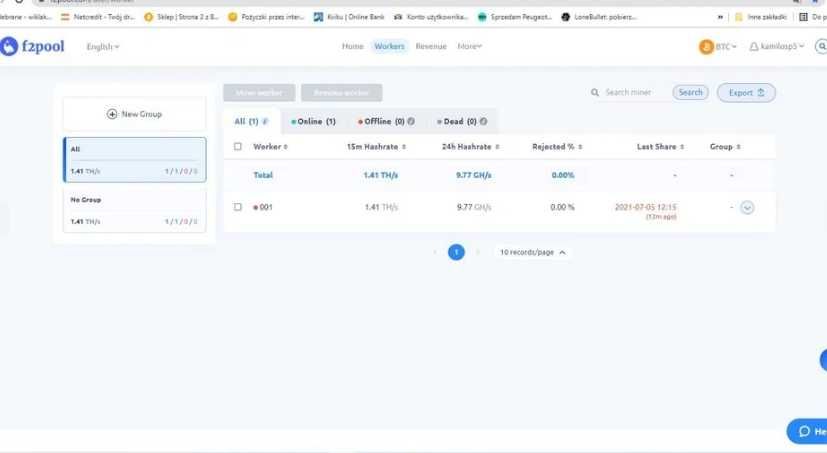Open the Netcredit bookmark
Screen dimensions: 827x453
[98, 17]
